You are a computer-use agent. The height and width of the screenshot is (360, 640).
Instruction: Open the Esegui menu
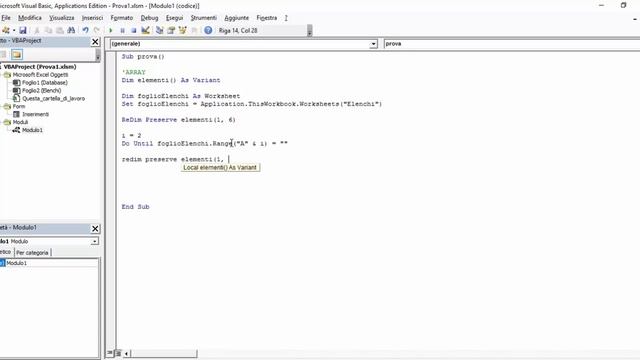coord(174,18)
